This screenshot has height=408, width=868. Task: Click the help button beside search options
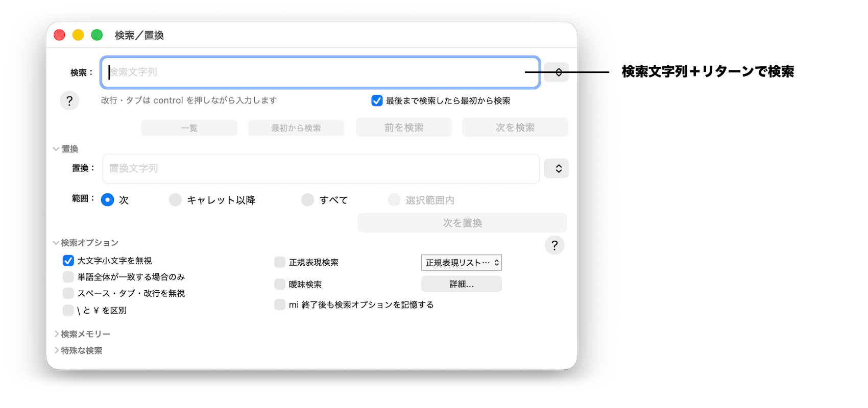click(x=554, y=245)
